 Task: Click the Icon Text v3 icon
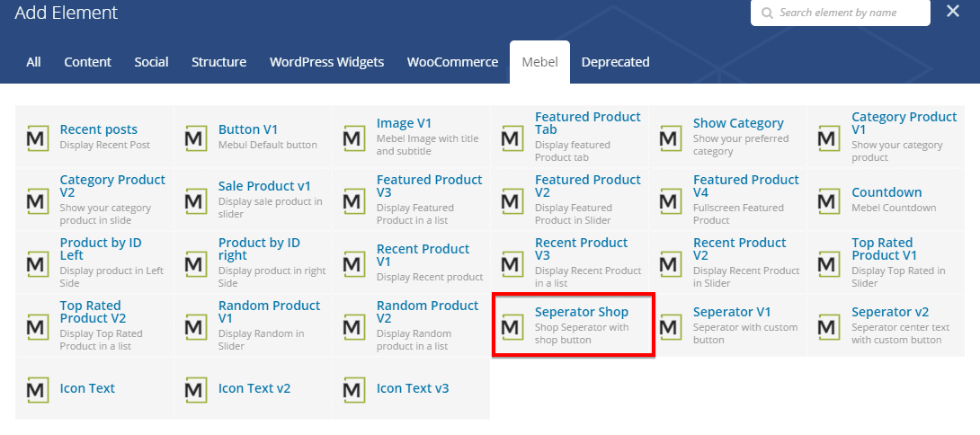(x=353, y=389)
